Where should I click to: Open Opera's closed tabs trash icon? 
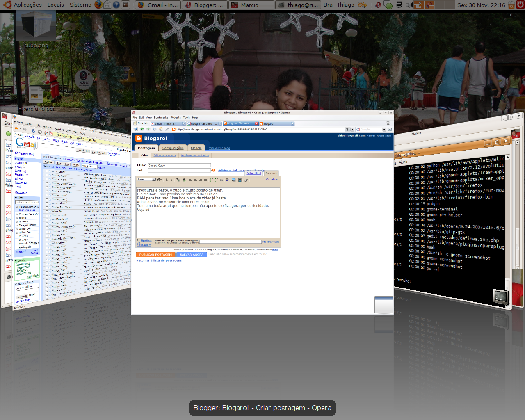click(x=389, y=123)
